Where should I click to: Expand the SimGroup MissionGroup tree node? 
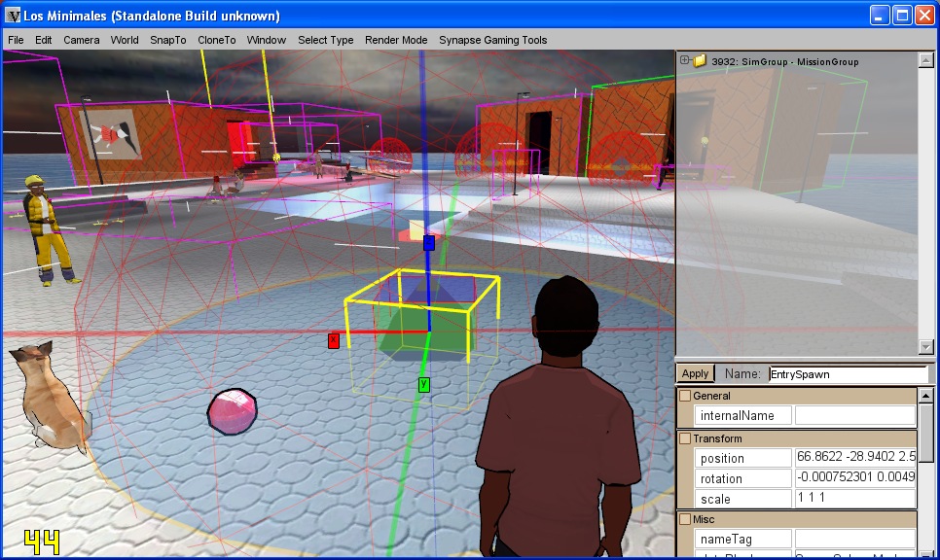pyautogui.click(x=685, y=60)
